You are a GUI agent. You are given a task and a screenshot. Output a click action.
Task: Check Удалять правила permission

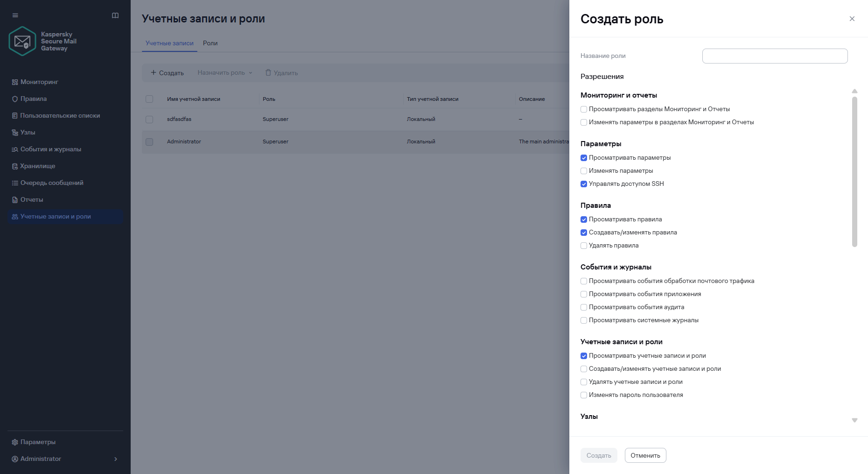584,246
